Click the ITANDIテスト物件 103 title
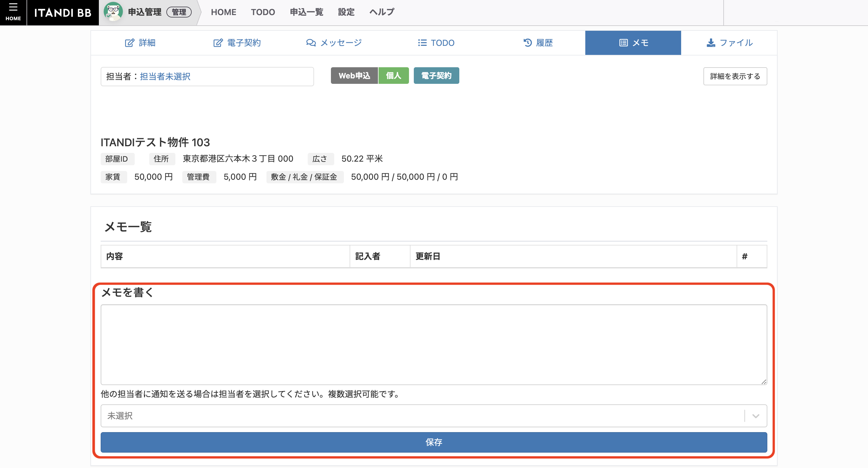The height and width of the screenshot is (468, 868). [x=155, y=142]
